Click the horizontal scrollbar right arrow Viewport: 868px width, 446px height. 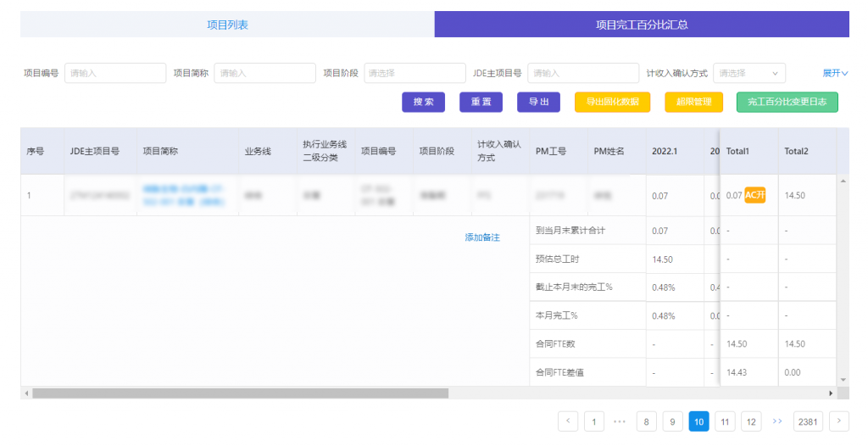coord(831,393)
